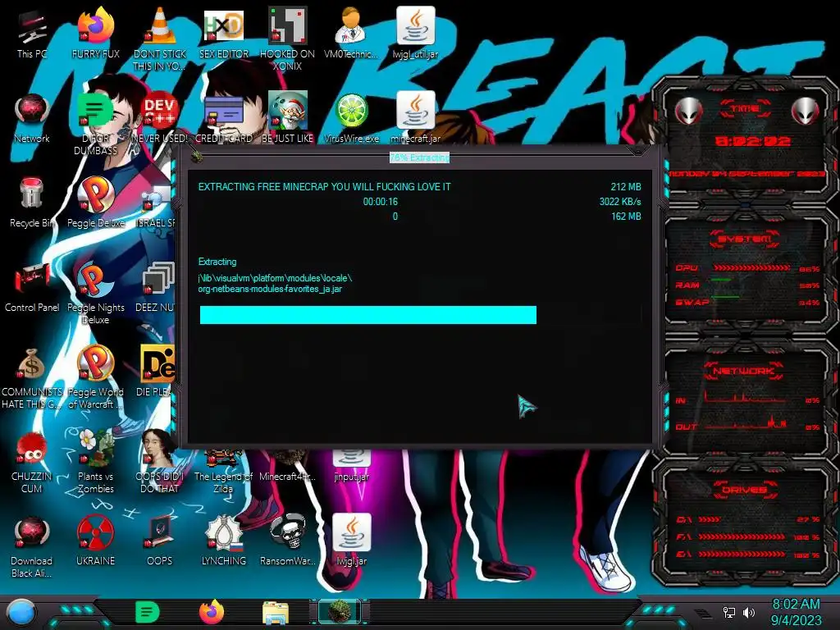Click the Start orb button
Image resolution: width=840 pixels, height=630 pixels.
click(x=21, y=613)
